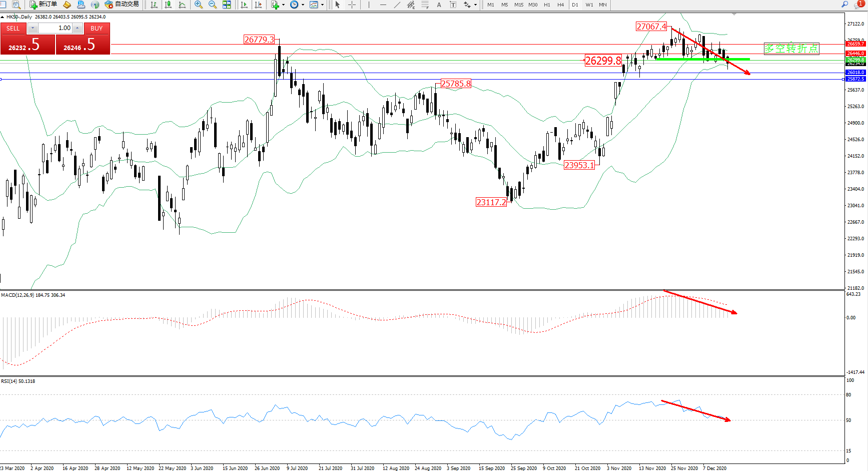Expand the chart periods clock dropdown
The height and width of the screenshot is (471, 868).
(x=303, y=5)
